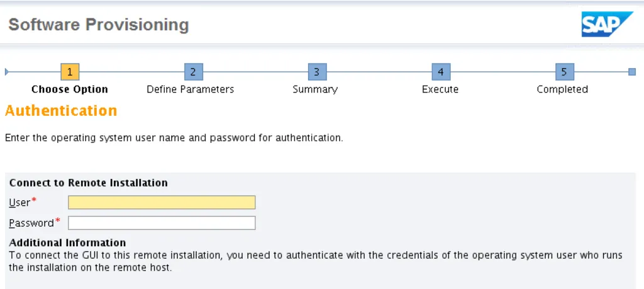This screenshot has height=289, width=644.
Task: Click the Authentication heading
Action: tap(61, 111)
